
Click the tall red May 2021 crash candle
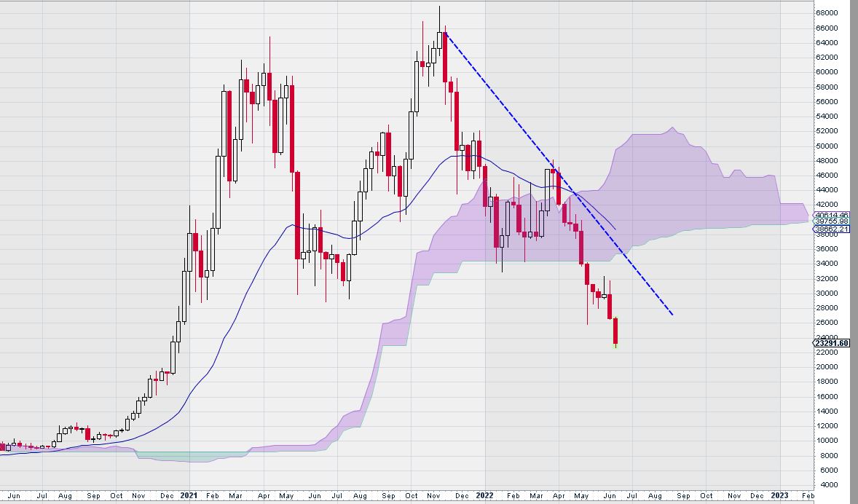pyautogui.click(x=298, y=215)
